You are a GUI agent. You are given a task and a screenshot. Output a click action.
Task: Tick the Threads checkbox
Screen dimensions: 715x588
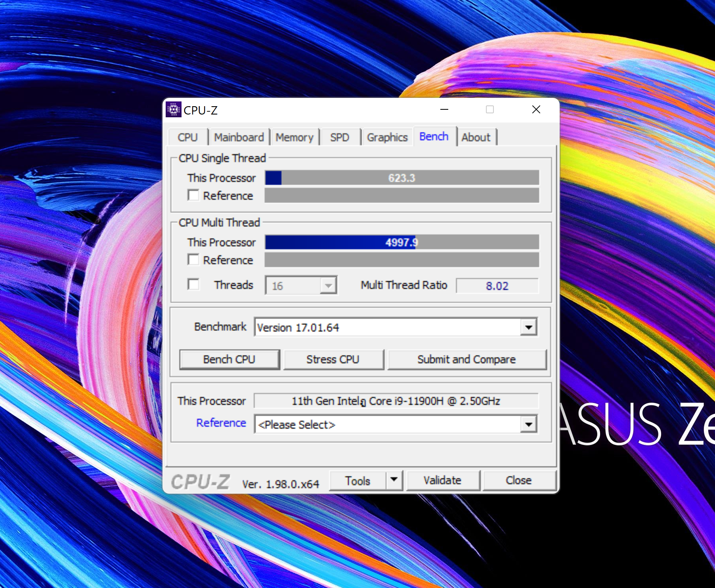193,284
